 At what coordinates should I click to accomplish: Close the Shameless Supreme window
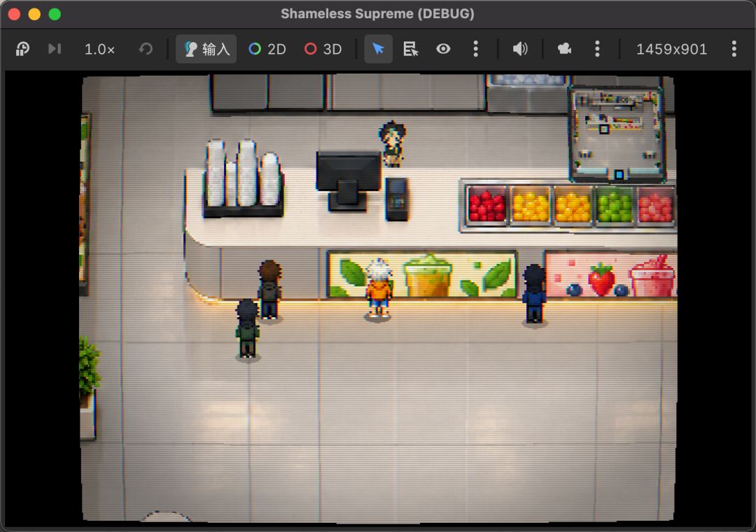pos(15,14)
